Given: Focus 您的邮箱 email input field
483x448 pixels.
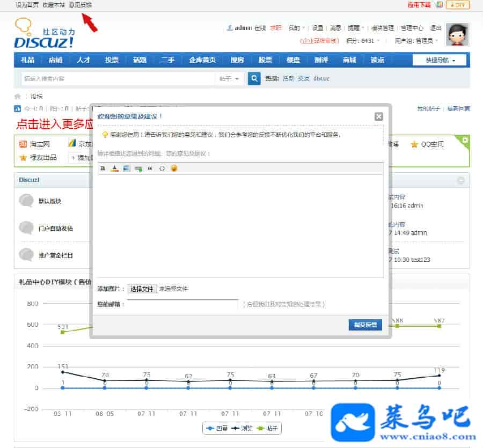Looking at the screenshot, I should coord(182,304).
